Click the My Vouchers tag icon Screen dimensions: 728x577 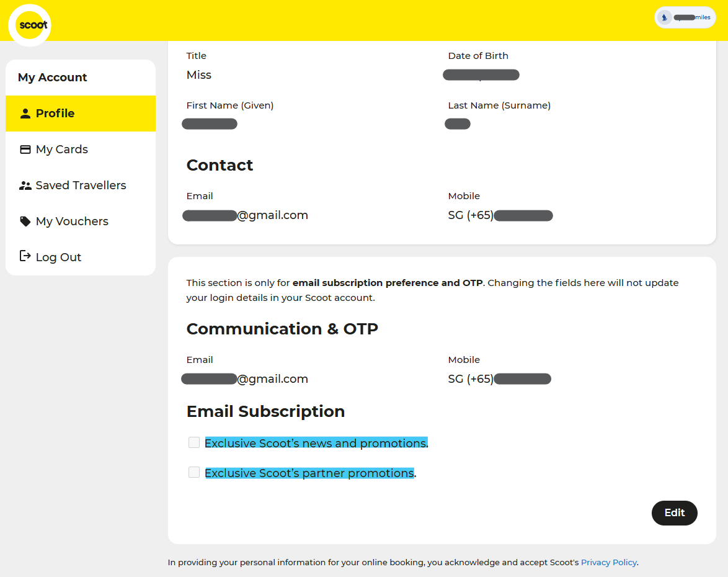(25, 221)
